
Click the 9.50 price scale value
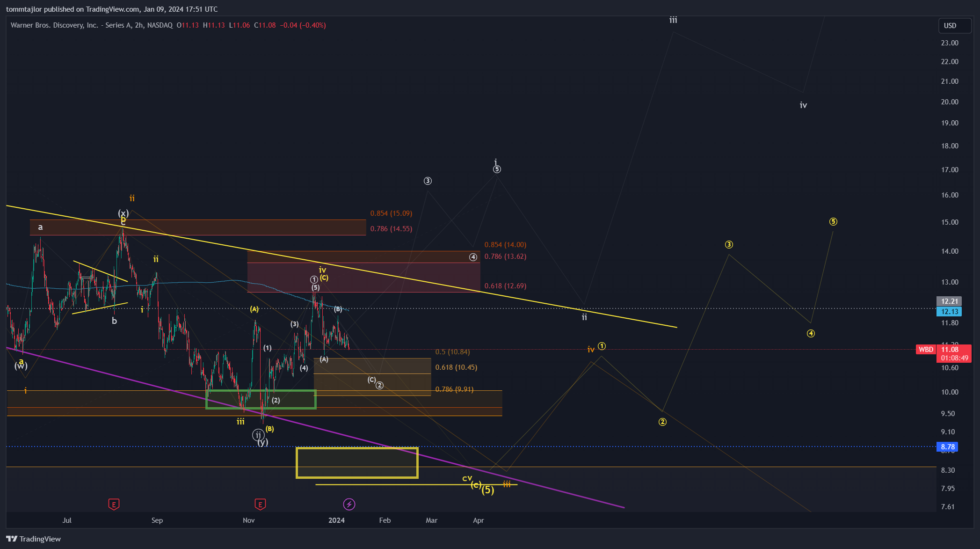tap(948, 414)
